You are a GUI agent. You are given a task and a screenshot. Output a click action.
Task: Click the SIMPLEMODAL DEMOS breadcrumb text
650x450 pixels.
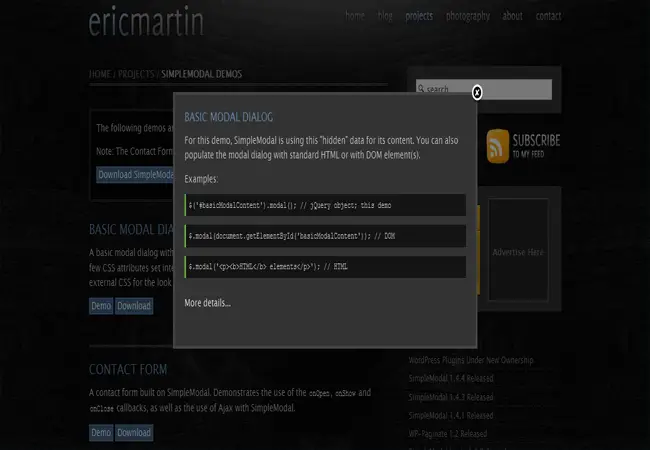click(201, 74)
